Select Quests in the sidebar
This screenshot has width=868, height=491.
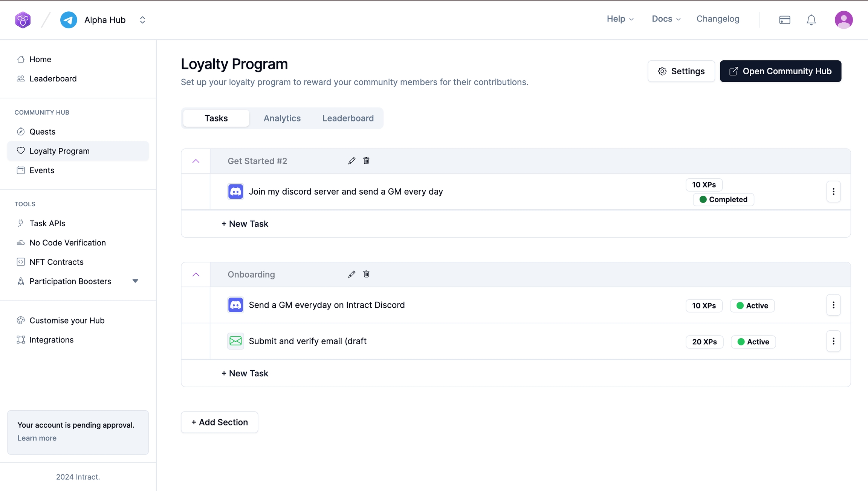42,132
